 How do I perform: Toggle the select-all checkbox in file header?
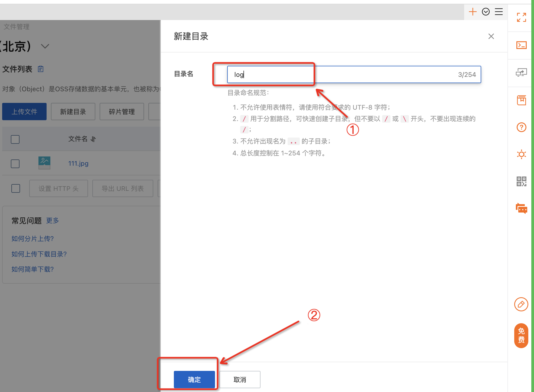[x=15, y=139]
